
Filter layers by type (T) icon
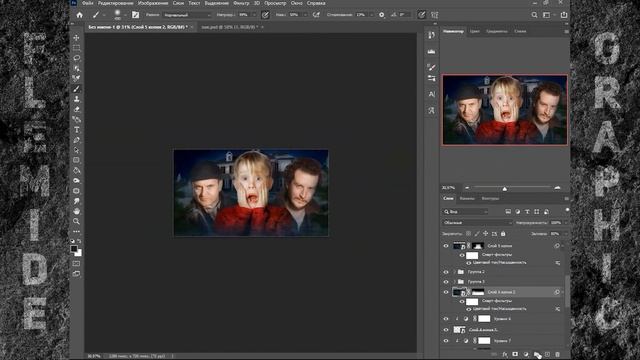pos(527,211)
